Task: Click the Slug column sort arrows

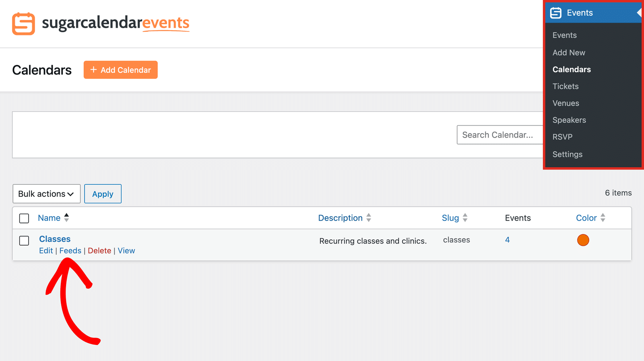Action: click(465, 218)
